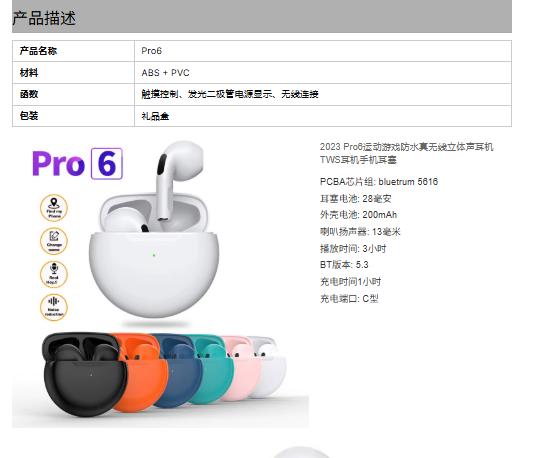Click the Pro6 product name cell

(323, 51)
